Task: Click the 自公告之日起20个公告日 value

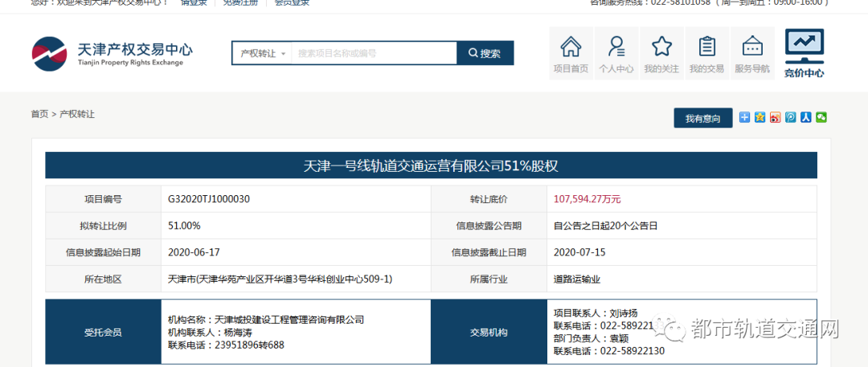Action: [x=605, y=226]
